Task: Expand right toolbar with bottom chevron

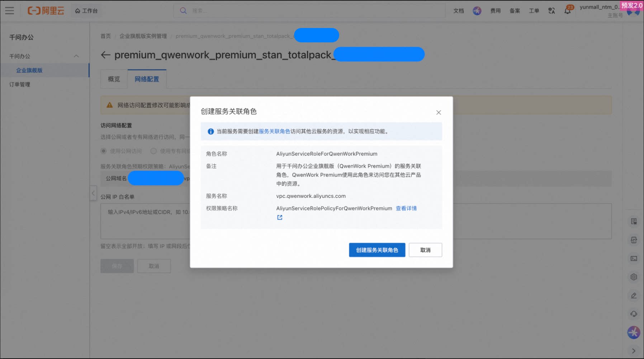Action: click(x=634, y=351)
